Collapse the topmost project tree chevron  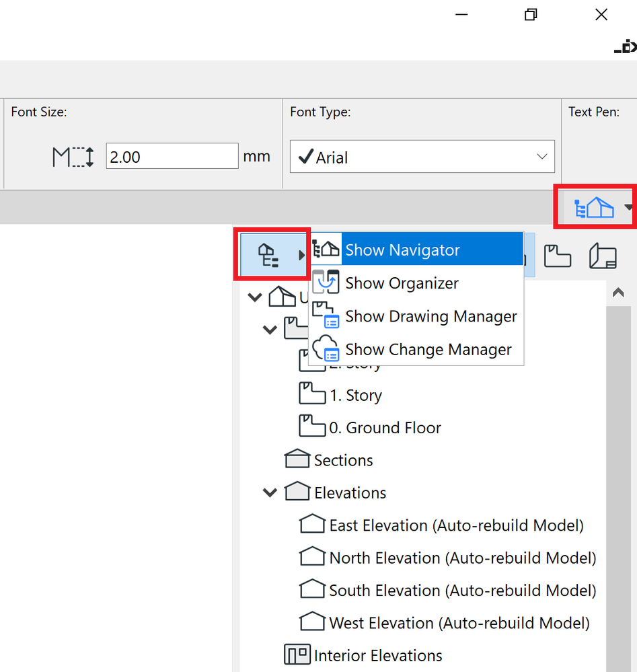tap(254, 296)
